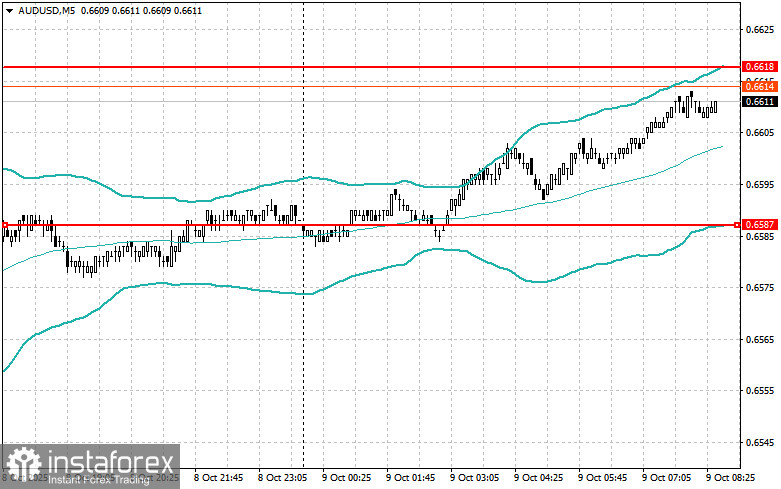Select the 0.6565 price axis value

pyautogui.click(x=760, y=340)
